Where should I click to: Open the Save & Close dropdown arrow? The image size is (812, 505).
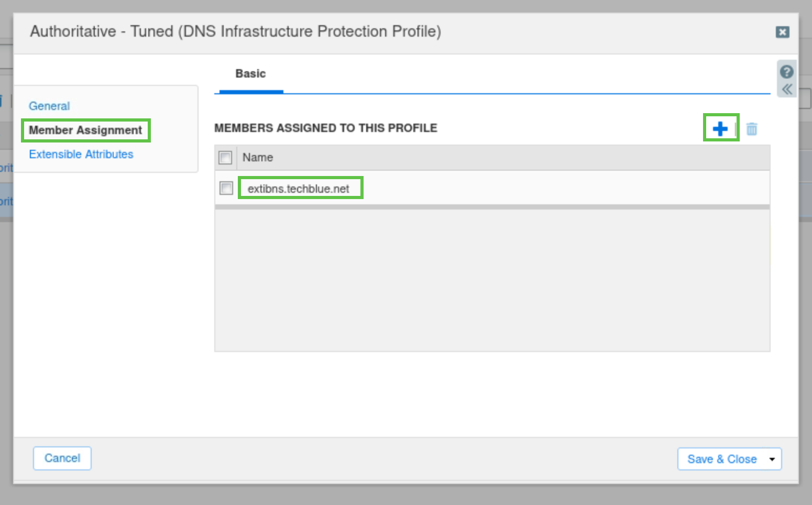coord(772,459)
